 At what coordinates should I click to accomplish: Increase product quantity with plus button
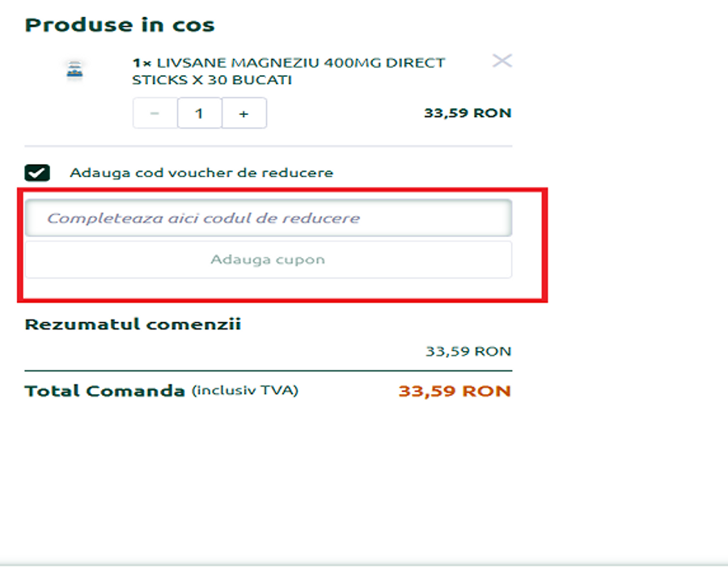[243, 114]
